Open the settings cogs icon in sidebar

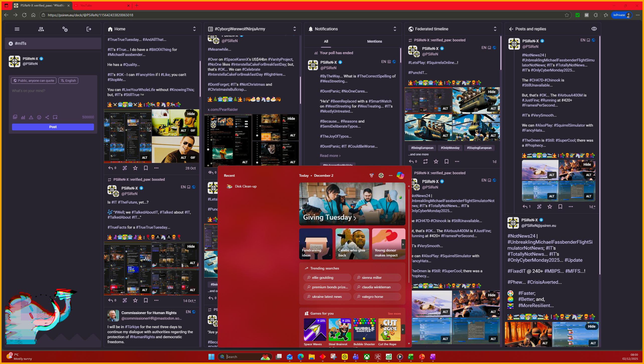[65, 29]
